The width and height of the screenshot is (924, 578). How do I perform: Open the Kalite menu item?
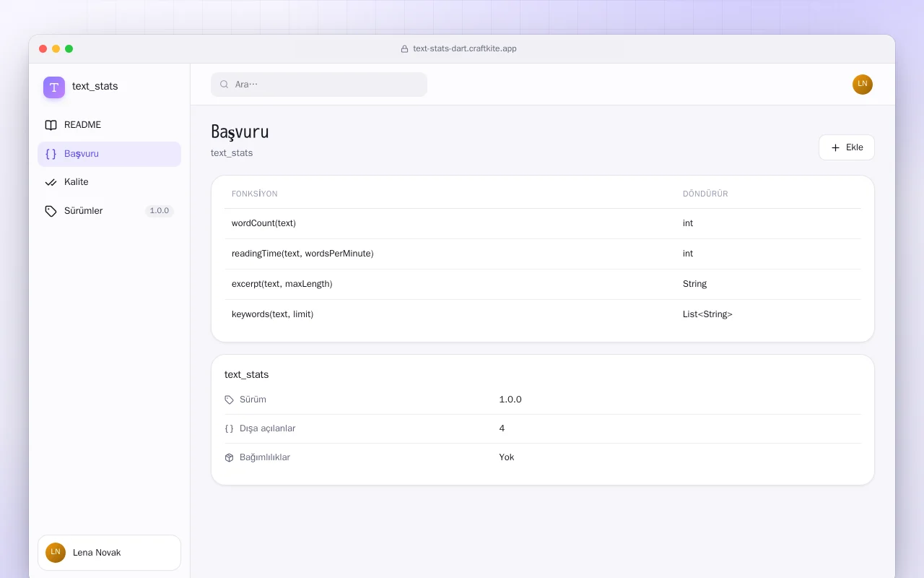109,182
